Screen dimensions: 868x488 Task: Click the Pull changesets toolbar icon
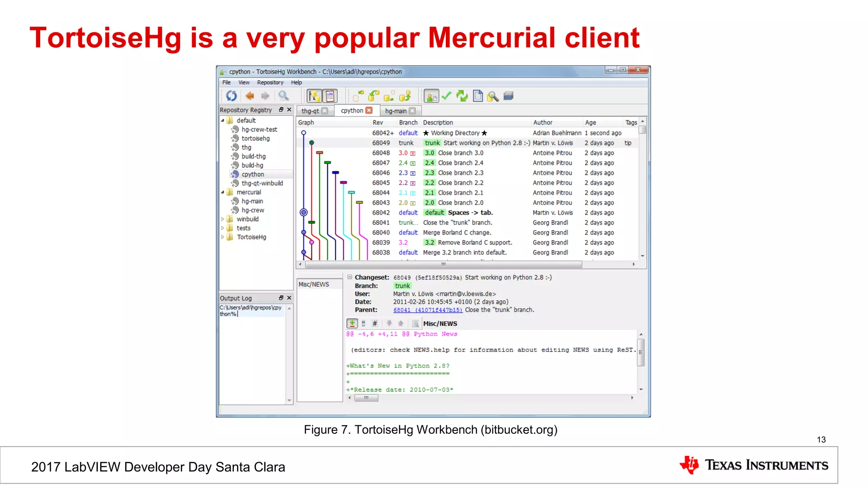pos(373,96)
